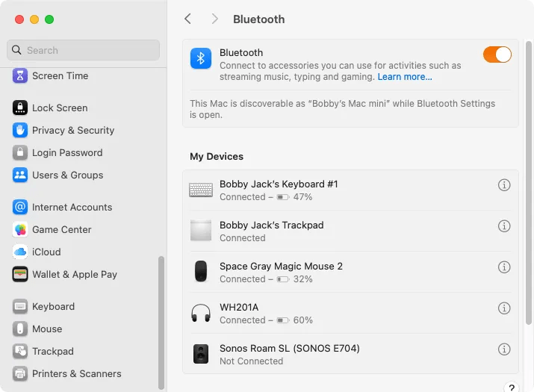Turn off the Bluetooth switch
The height and width of the screenshot is (392, 534).
(x=497, y=55)
